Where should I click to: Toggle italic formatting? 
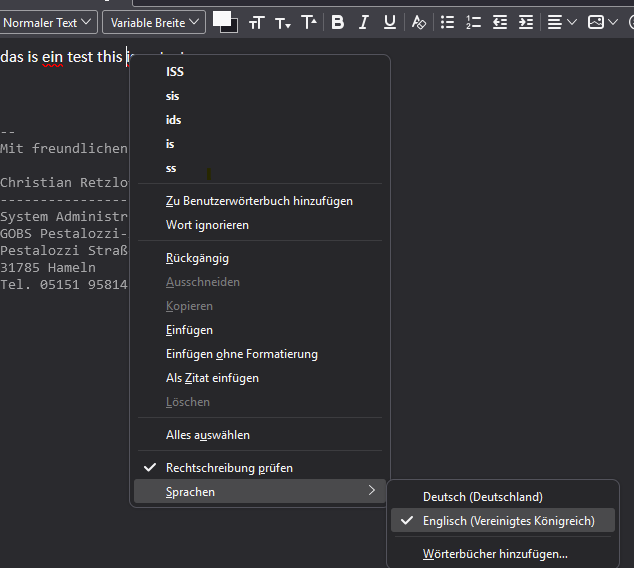364,22
